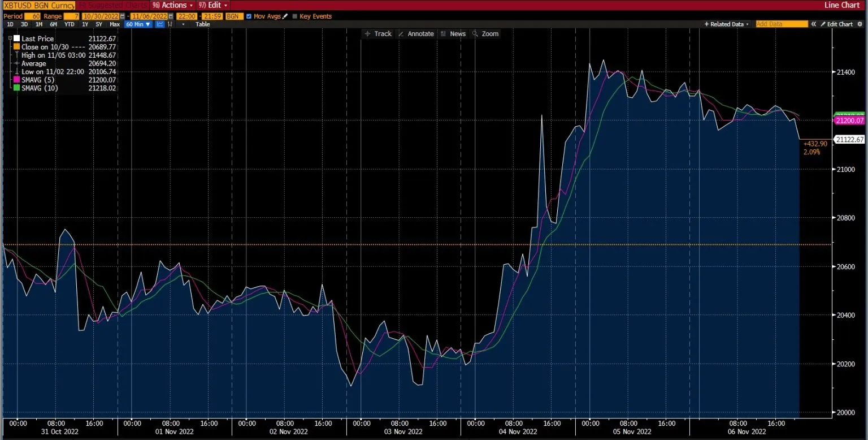Switch to the YTD range tab

70,24
